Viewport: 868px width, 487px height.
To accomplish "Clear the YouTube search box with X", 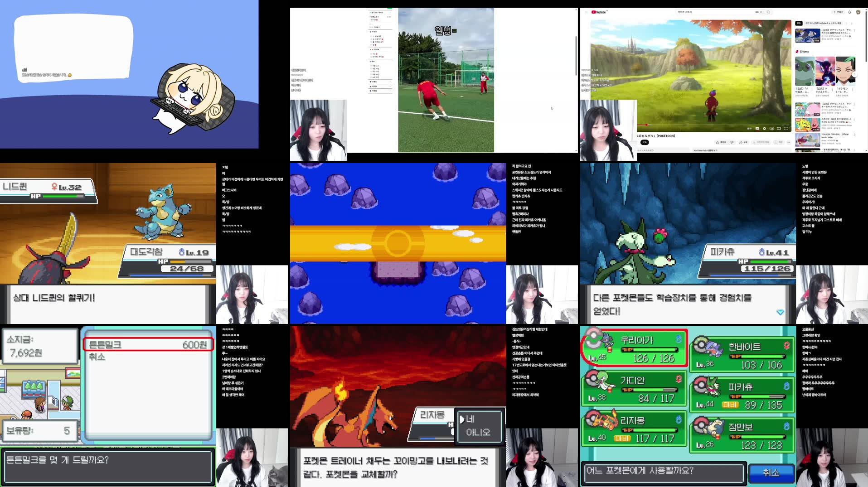I will point(761,12).
